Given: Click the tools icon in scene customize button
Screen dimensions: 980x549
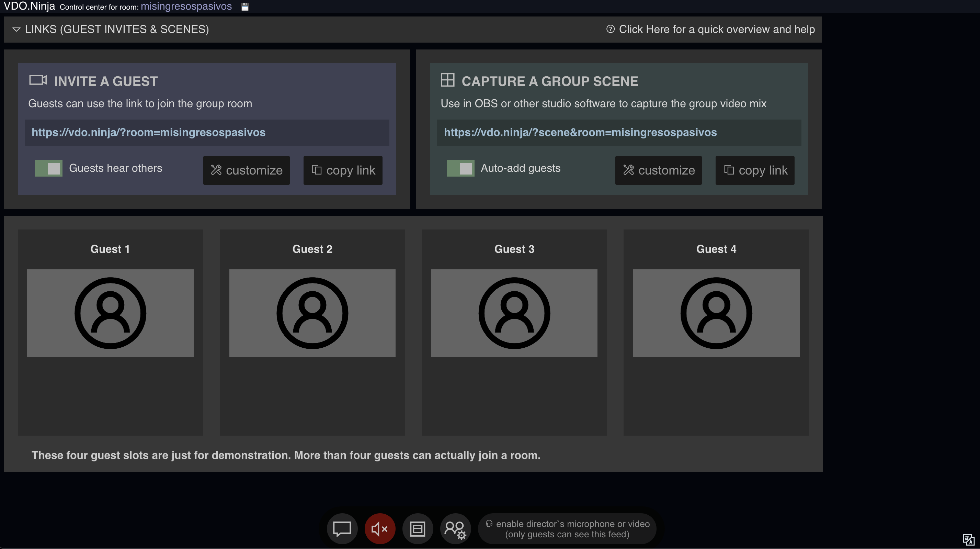Looking at the screenshot, I should point(628,170).
